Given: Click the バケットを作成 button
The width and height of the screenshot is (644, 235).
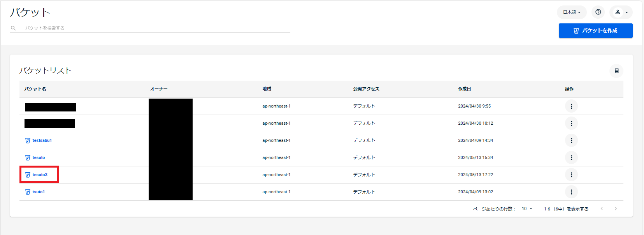Looking at the screenshot, I should [595, 30].
